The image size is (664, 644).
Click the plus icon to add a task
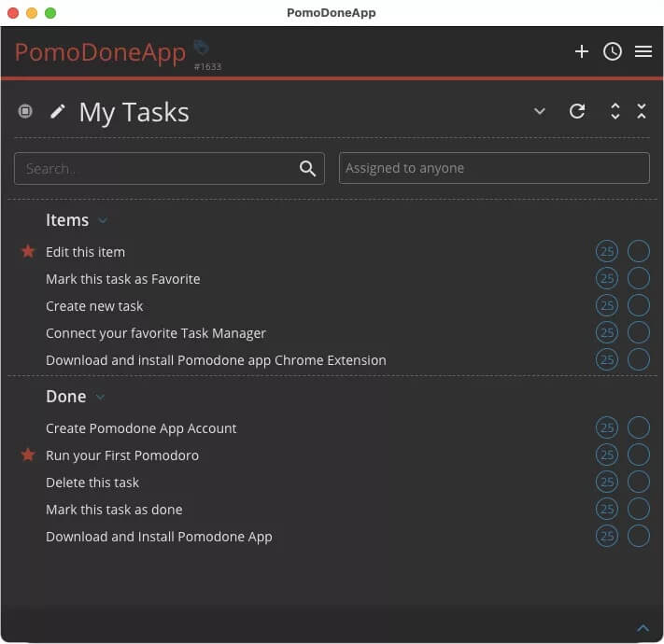(x=582, y=51)
